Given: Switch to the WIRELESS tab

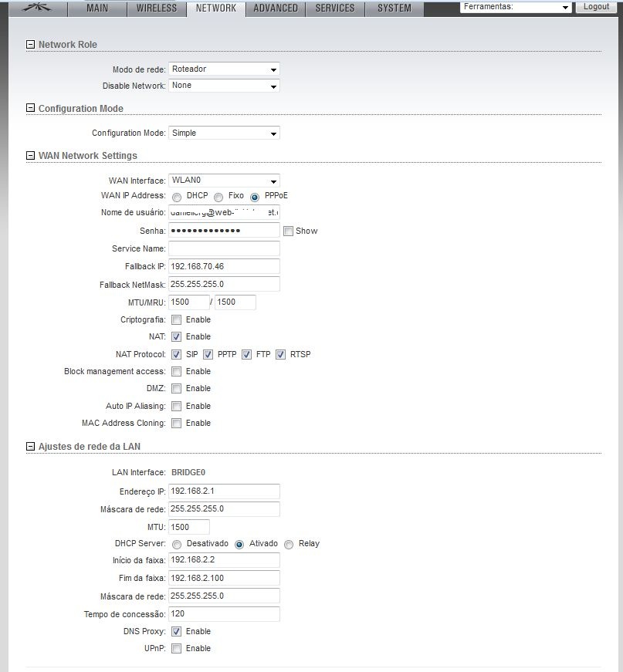Looking at the screenshot, I should click(x=157, y=8).
